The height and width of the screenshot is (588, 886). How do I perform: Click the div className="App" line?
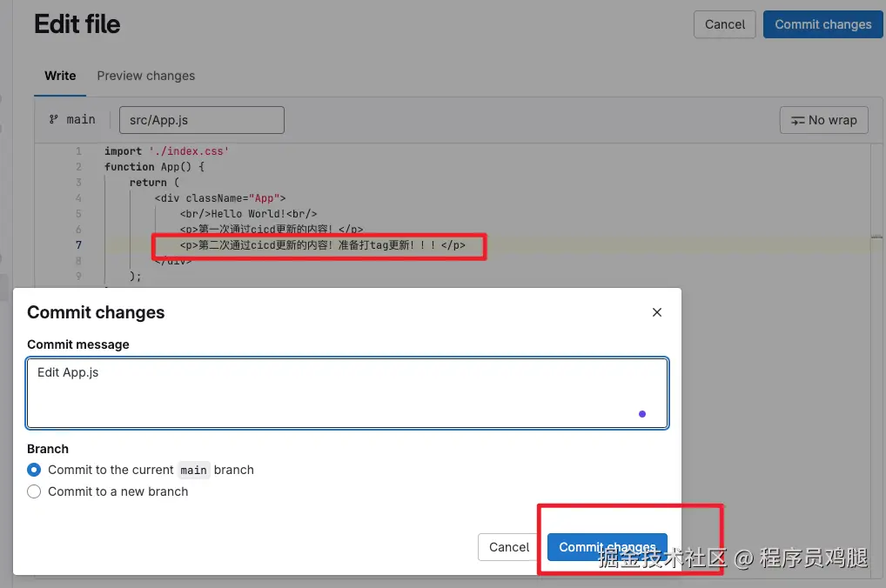[220, 198]
